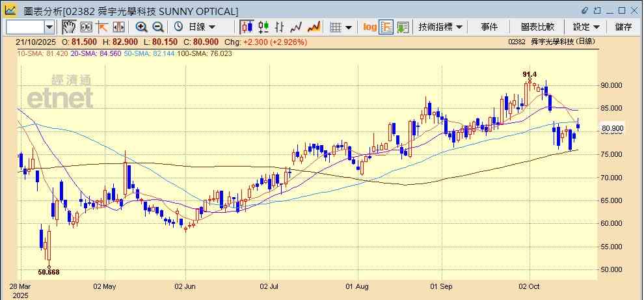Select the hand pan tool

(68, 27)
